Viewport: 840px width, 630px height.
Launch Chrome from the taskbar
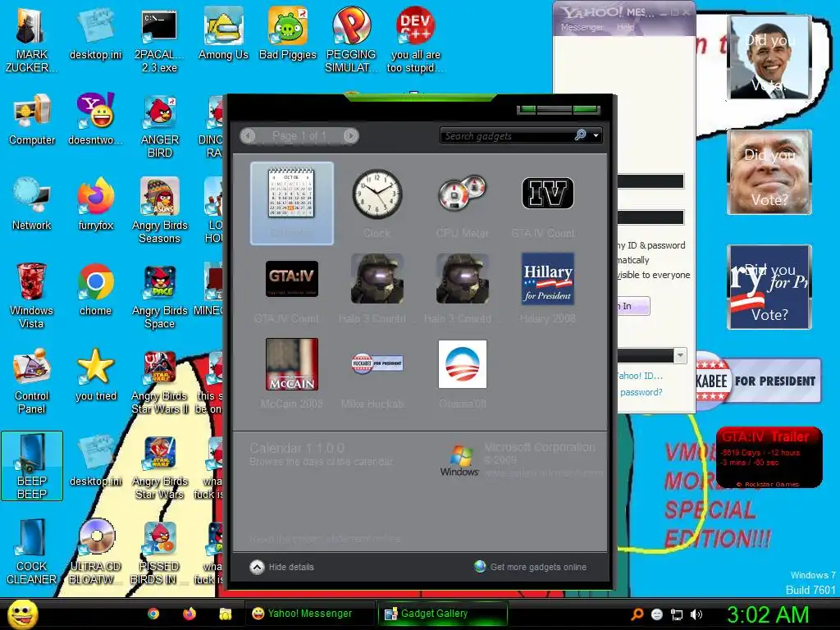point(153,614)
